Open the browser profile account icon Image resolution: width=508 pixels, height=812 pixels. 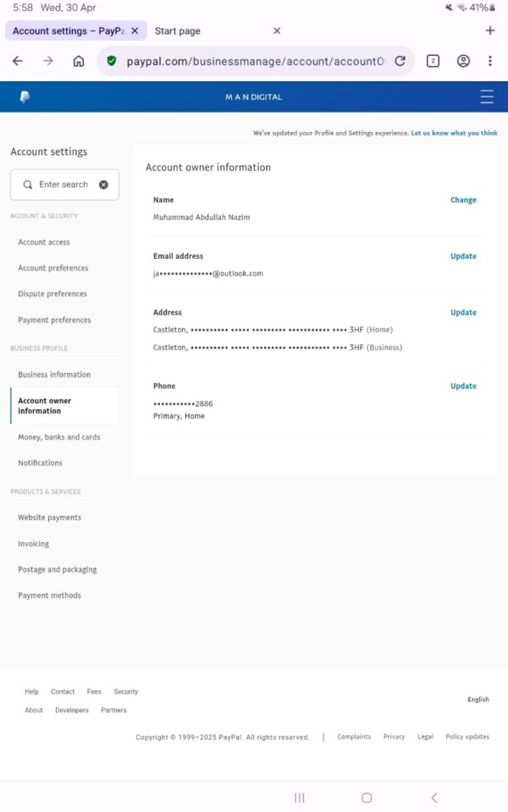pos(463,61)
